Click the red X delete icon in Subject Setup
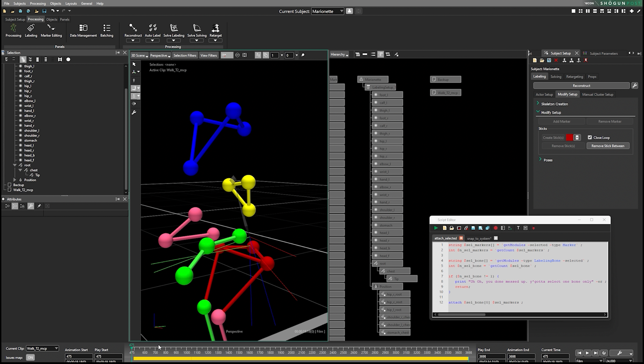 556,60
